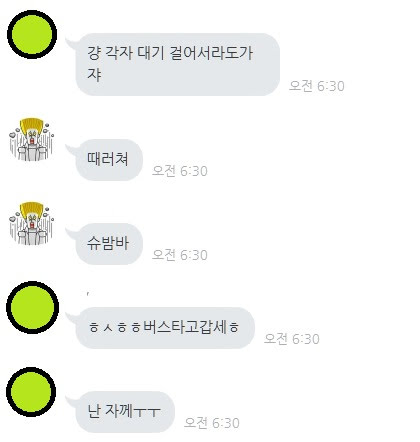Click the green avatar next to the 버스타고갑세 message

coord(32,307)
